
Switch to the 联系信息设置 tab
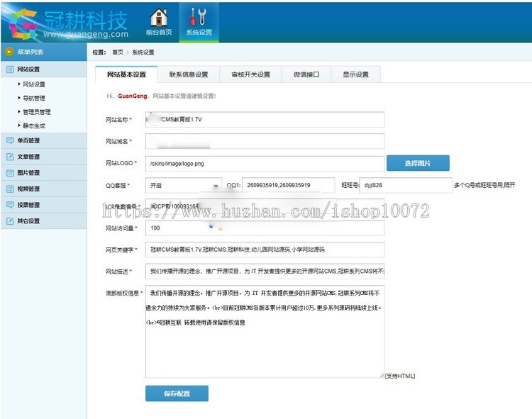(x=189, y=74)
